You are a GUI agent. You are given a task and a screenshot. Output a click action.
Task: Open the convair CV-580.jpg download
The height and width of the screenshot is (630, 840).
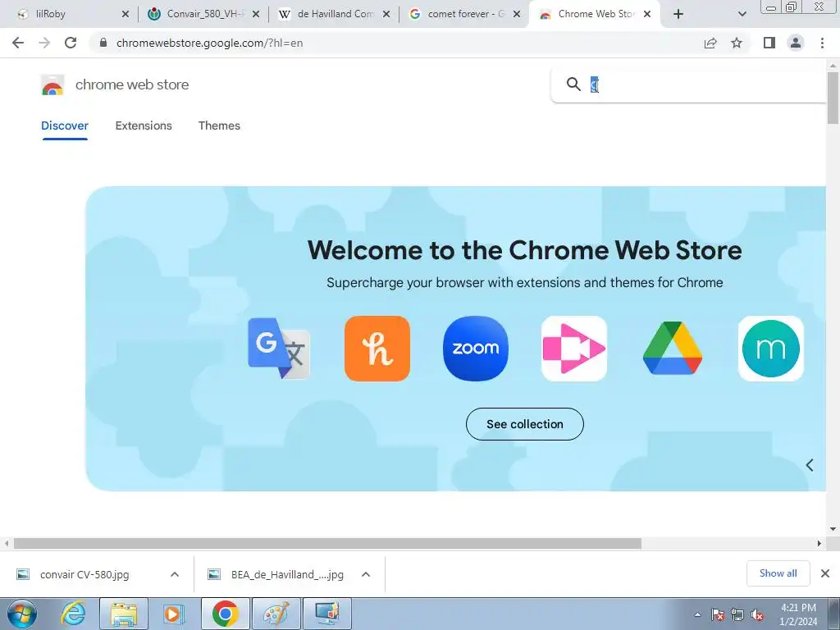84,574
